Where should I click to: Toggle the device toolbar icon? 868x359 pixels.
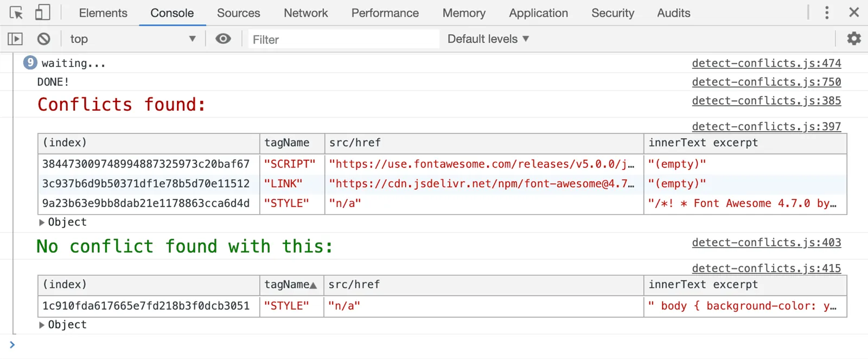[x=42, y=12]
